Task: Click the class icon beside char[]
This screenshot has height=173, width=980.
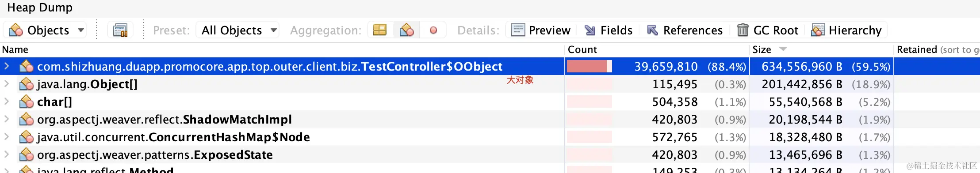Action: tap(27, 102)
